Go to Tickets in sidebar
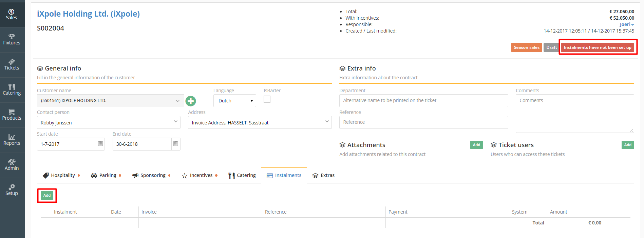Image resolution: width=644 pixels, height=238 pixels. pos(12,65)
